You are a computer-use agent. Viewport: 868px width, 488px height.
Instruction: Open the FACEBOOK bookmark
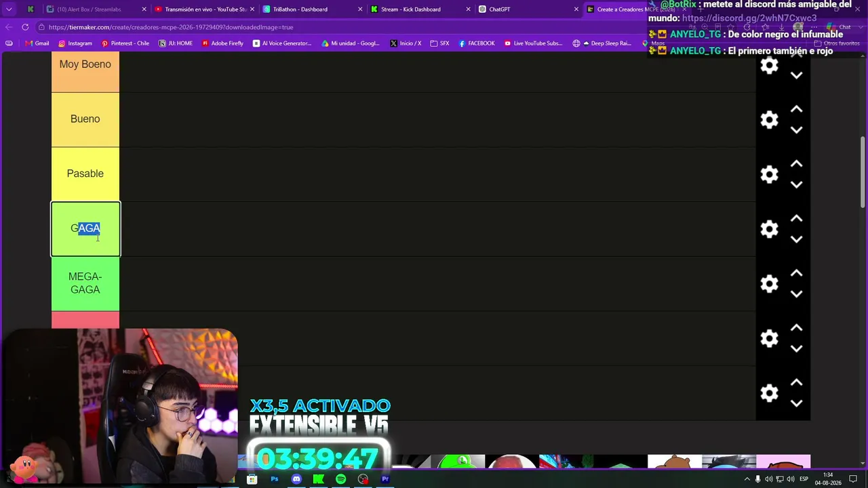(x=477, y=43)
